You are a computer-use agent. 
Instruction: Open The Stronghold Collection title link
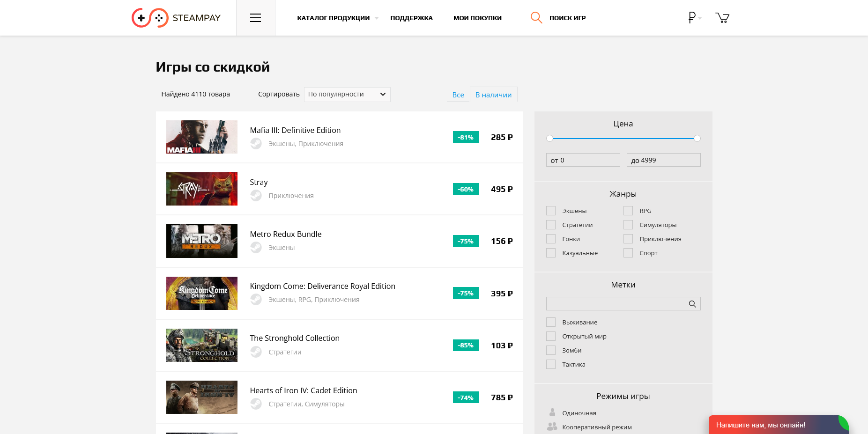pyautogui.click(x=295, y=338)
